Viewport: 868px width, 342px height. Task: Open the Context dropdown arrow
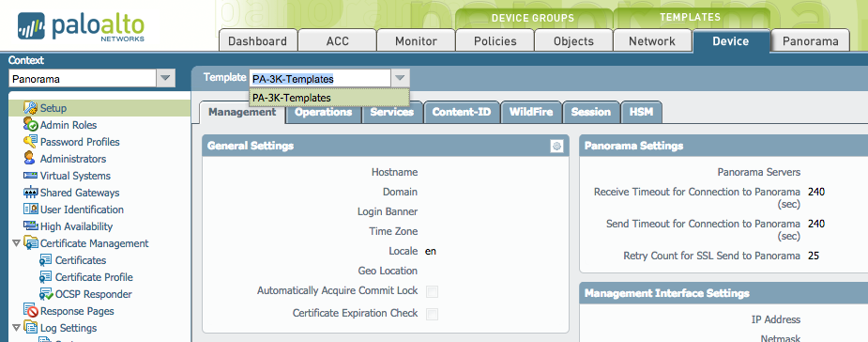click(x=165, y=79)
